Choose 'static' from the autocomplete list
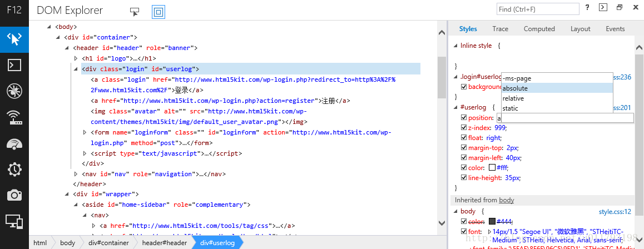 point(557,108)
